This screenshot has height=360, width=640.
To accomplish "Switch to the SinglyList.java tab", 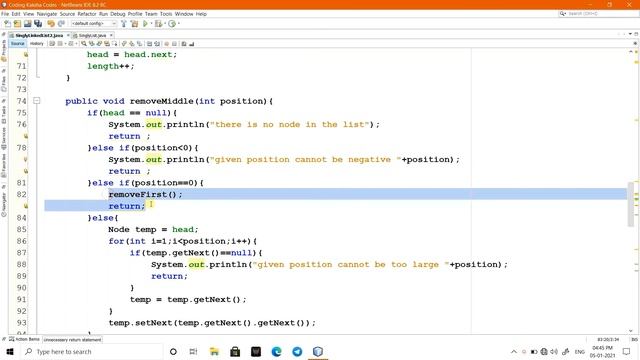I will (x=92, y=36).
